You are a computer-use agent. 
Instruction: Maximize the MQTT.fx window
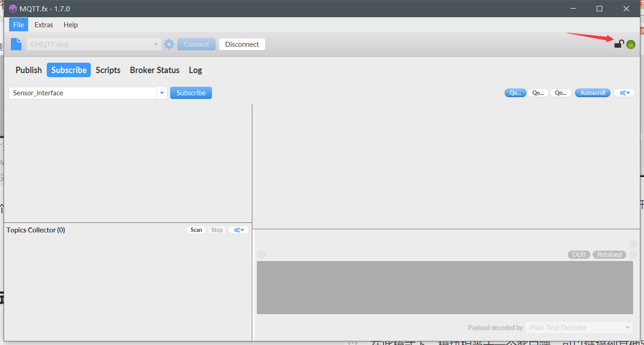tap(600, 9)
